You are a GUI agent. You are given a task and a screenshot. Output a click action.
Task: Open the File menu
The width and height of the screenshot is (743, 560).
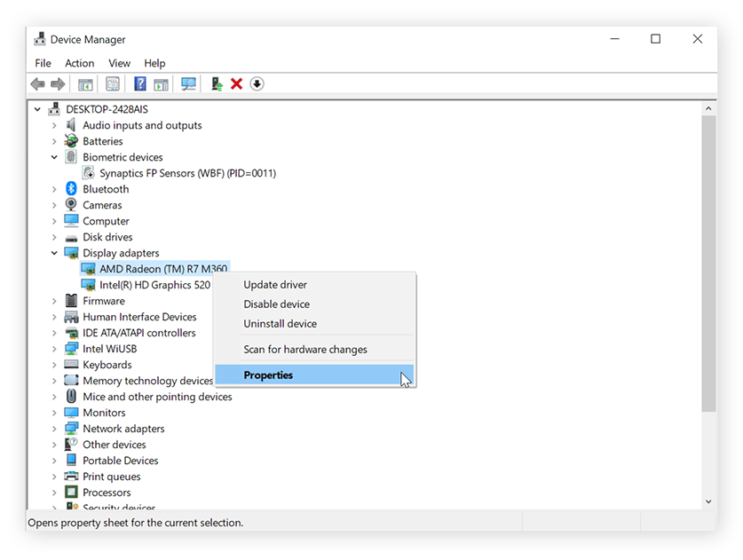click(x=43, y=63)
